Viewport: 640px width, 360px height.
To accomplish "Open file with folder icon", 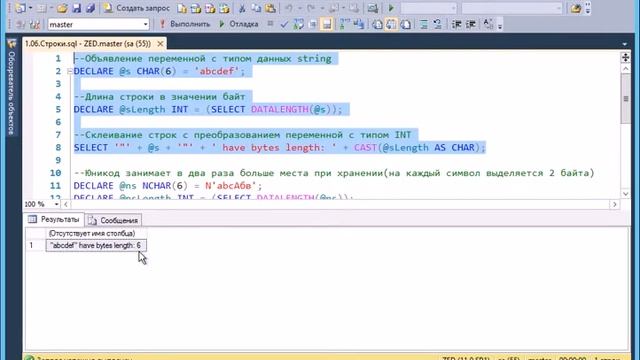I will 62,8.
